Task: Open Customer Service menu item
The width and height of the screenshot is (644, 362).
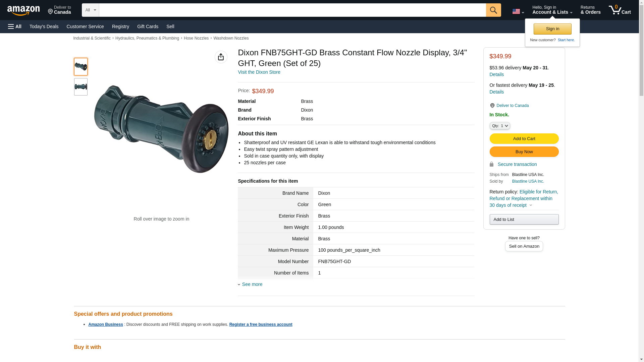Action: (85, 26)
